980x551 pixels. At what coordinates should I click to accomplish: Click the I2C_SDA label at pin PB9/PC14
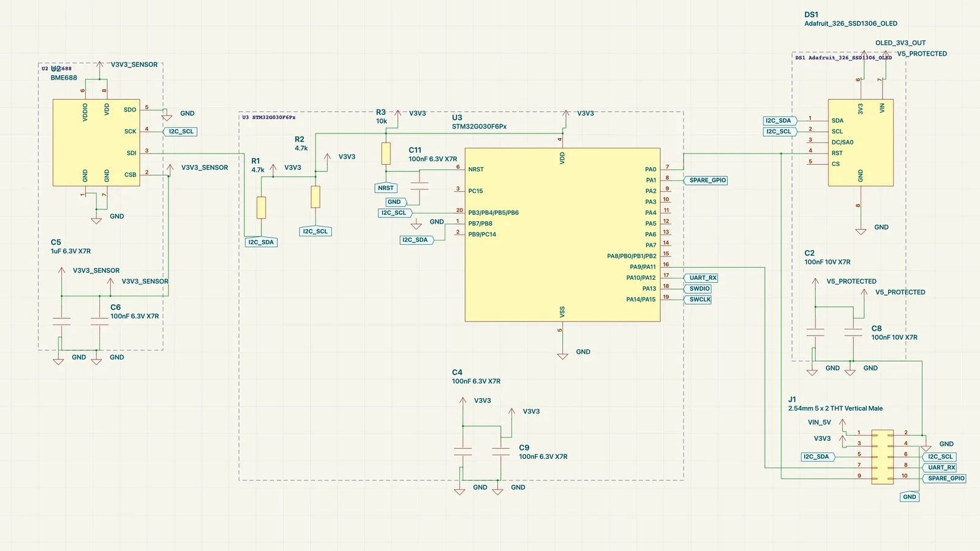(417, 240)
